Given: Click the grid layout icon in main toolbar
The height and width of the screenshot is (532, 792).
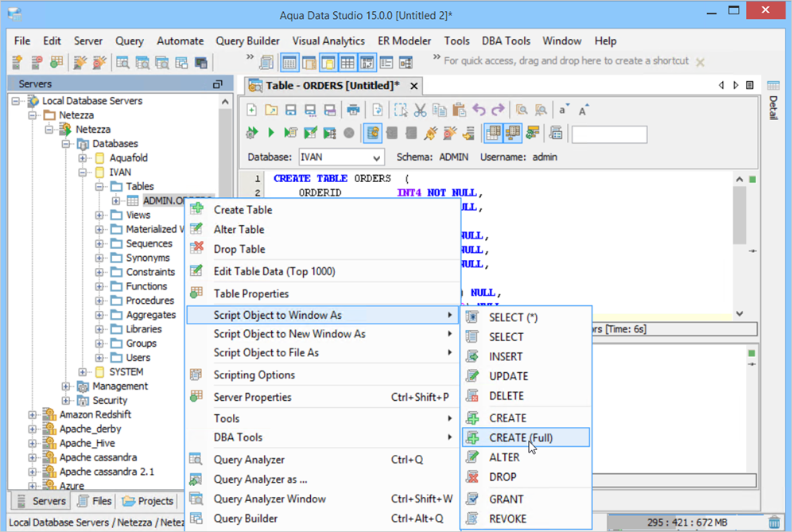Looking at the screenshot, I should pos(347,63).
